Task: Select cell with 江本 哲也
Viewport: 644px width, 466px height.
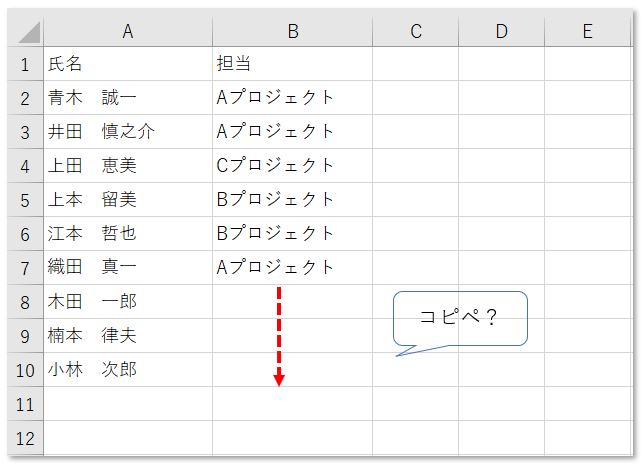Action: pos(127,233)
